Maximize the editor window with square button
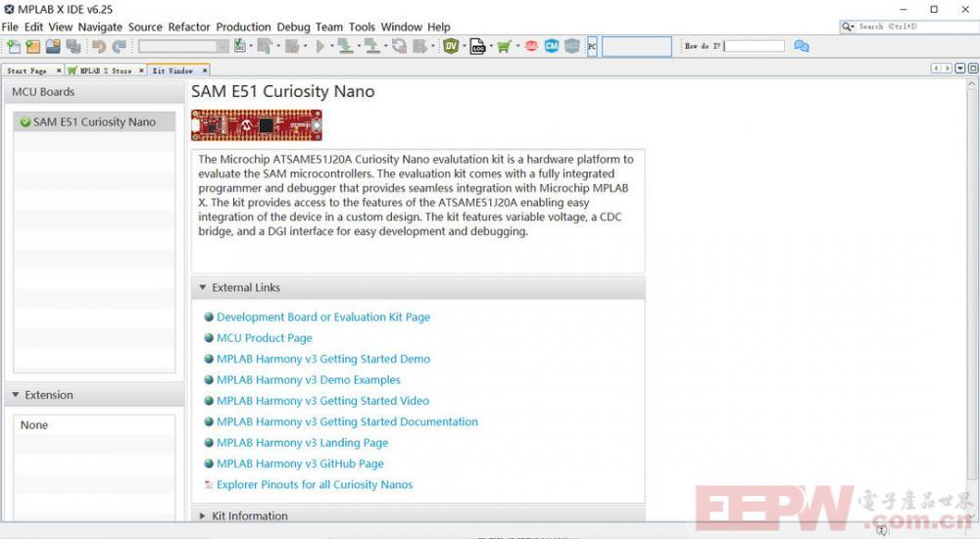This screenshot has width=980, height=539. click(x=973, y=69)
